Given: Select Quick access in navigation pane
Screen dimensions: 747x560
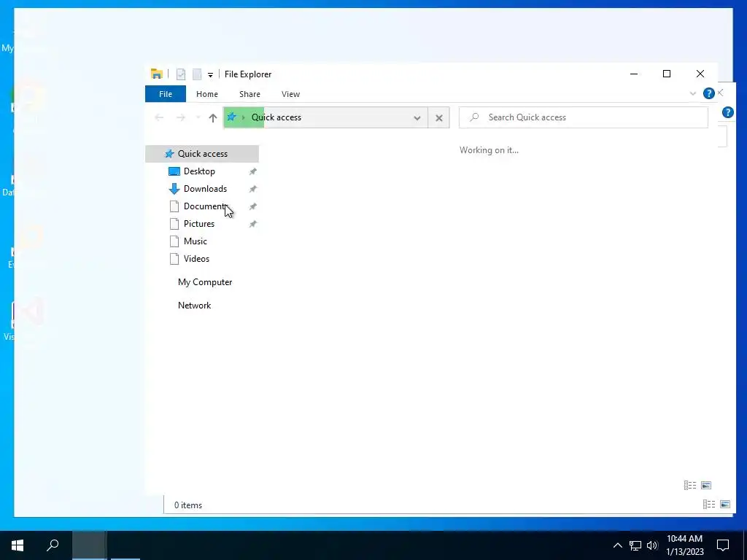Looking at the screenshot, I should [x=202, y=154].
